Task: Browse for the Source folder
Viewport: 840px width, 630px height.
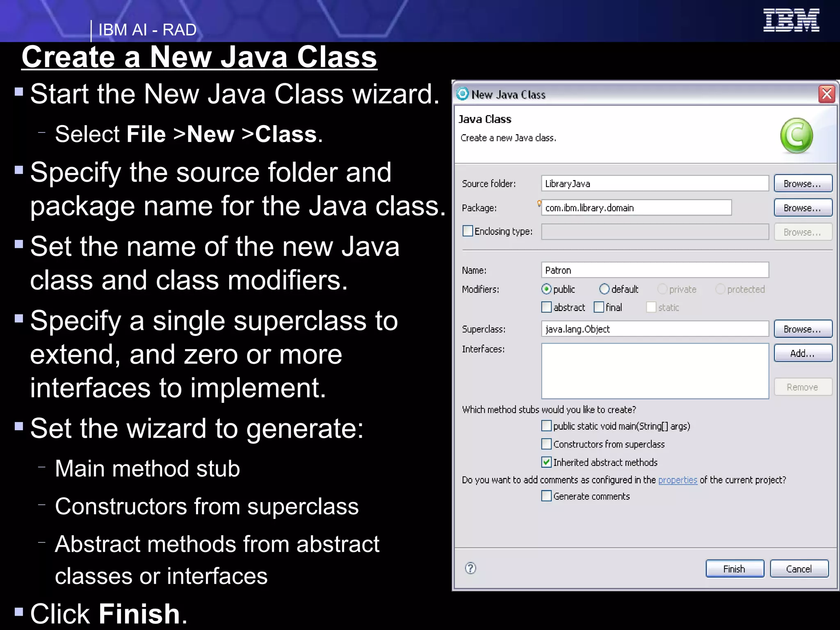Action: [x=803, y=183]
